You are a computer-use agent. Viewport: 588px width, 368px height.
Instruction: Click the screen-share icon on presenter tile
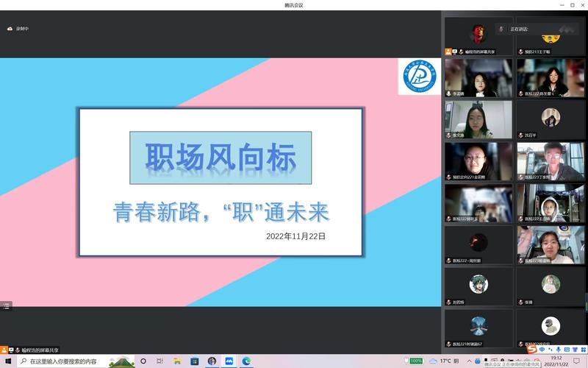coord(455,52)
